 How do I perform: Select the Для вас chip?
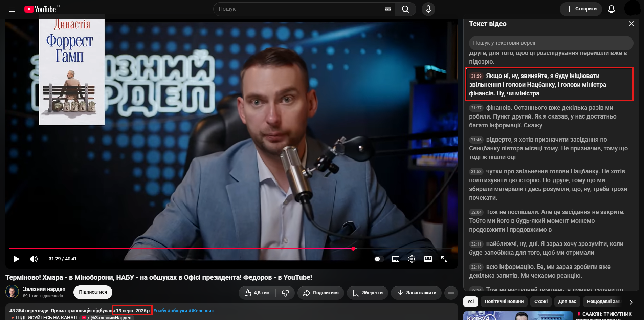point(567,301)
